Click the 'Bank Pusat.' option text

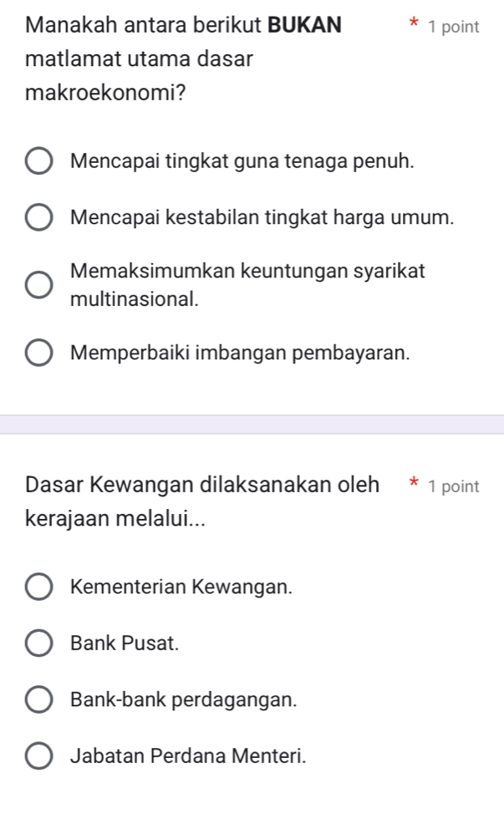(125, 644)
